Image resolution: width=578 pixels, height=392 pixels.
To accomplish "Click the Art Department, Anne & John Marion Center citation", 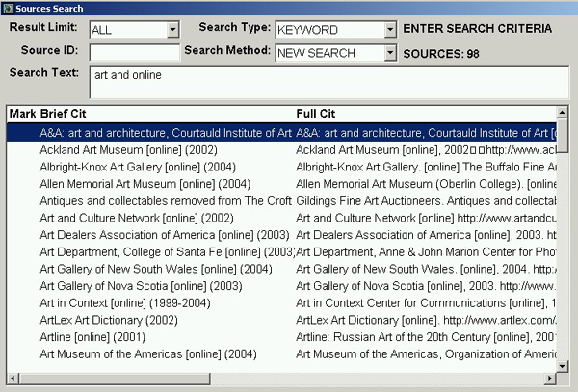I will pos(426,252).
